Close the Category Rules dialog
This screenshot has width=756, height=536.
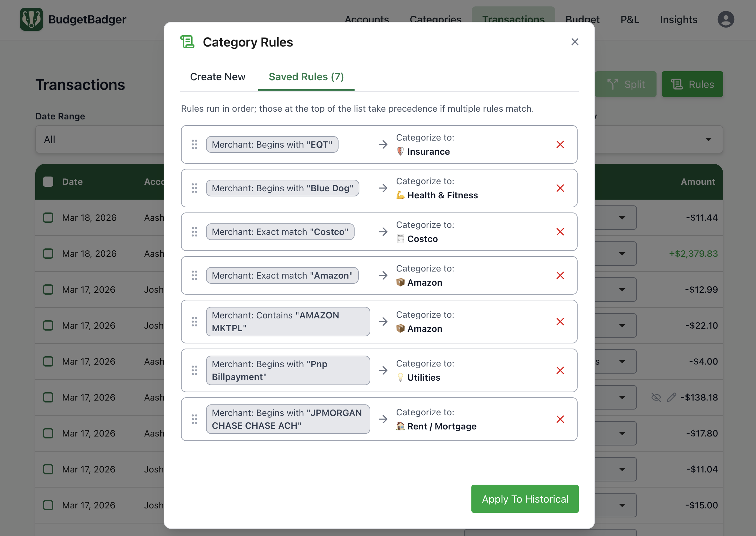(x=575, y=42)
